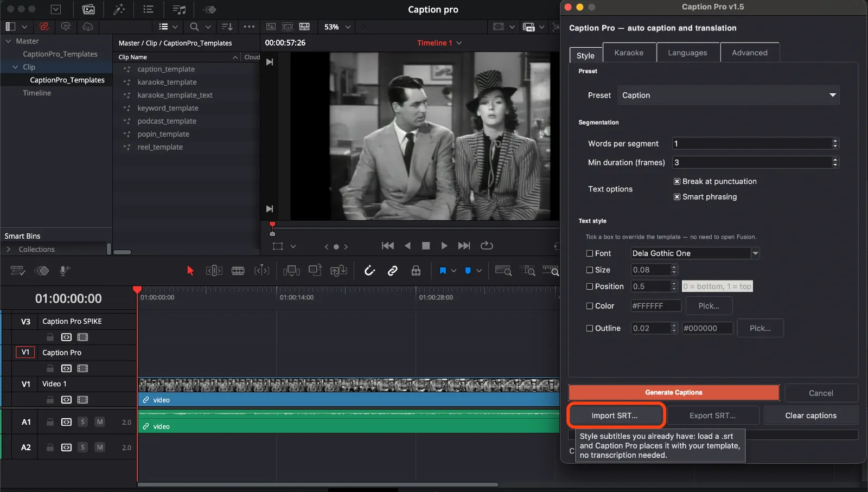Click the replace clip edit icon

click(x=339, y=271)
